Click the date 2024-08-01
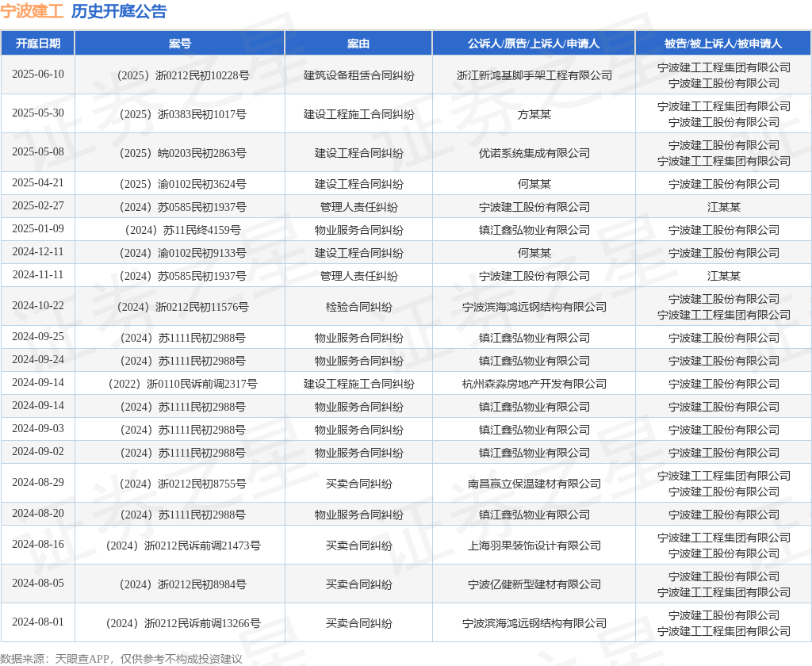 (x=38, y=622)
